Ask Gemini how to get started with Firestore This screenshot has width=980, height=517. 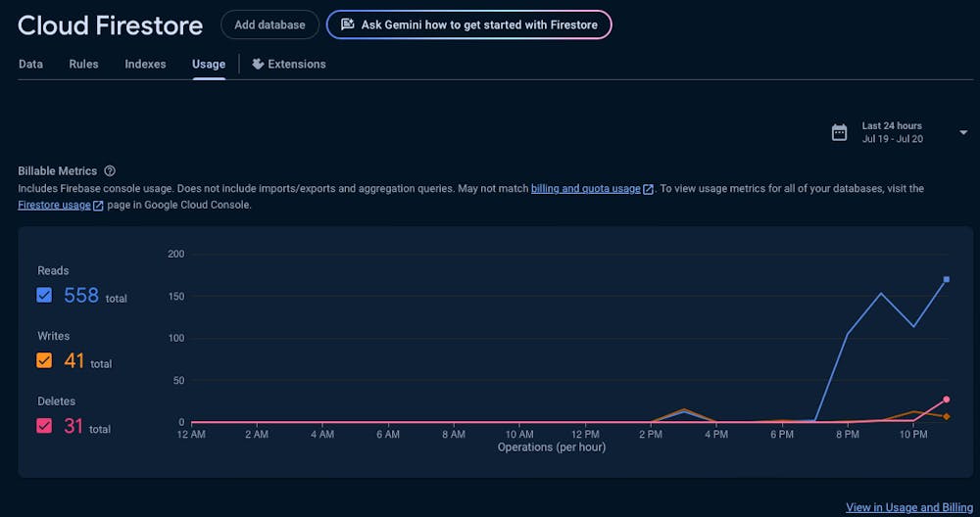point(468,25)
